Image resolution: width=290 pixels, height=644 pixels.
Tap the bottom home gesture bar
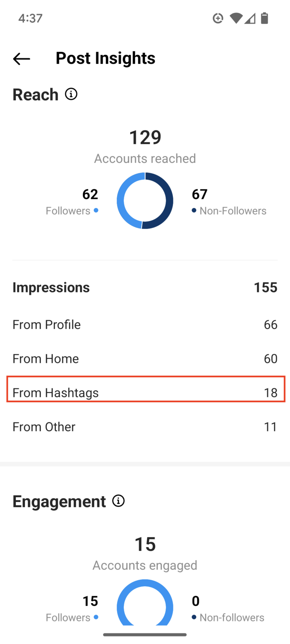tap(145, 635)
